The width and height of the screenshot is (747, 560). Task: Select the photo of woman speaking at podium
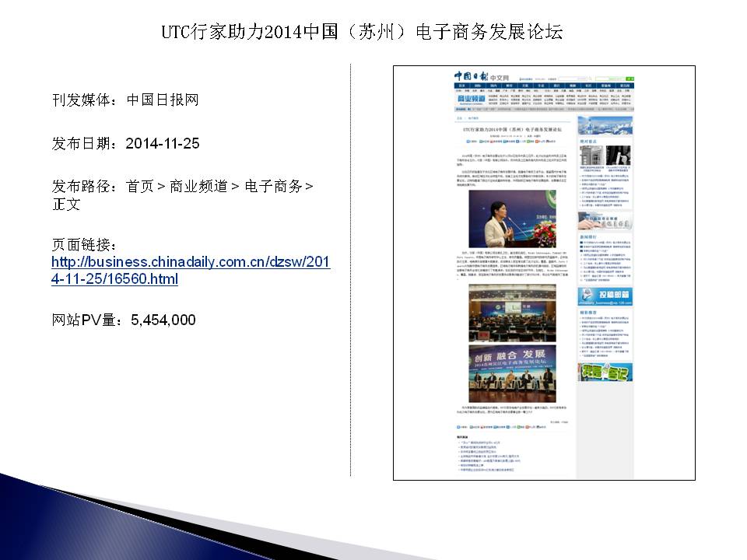tap(512, 219)
